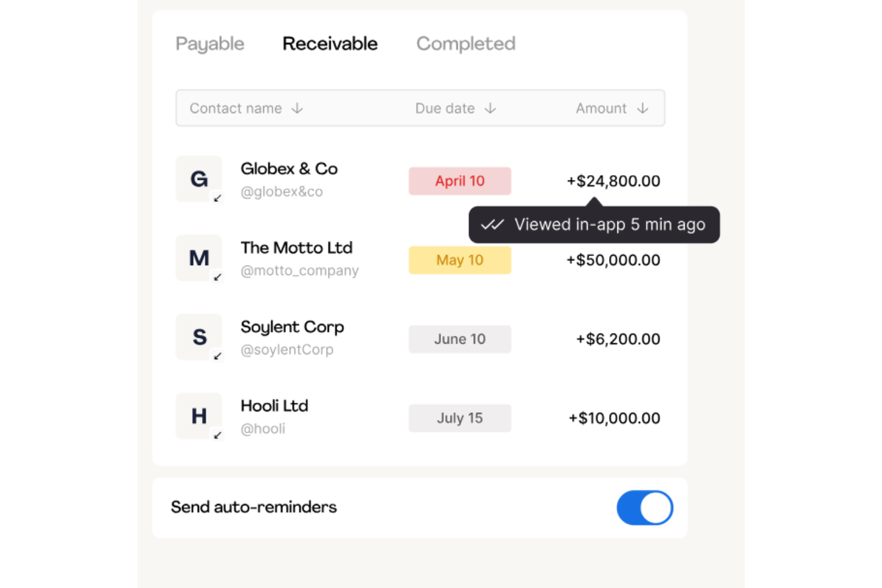Open the @globex&co profile handle
882x588 pixels.
click(281, 191)
